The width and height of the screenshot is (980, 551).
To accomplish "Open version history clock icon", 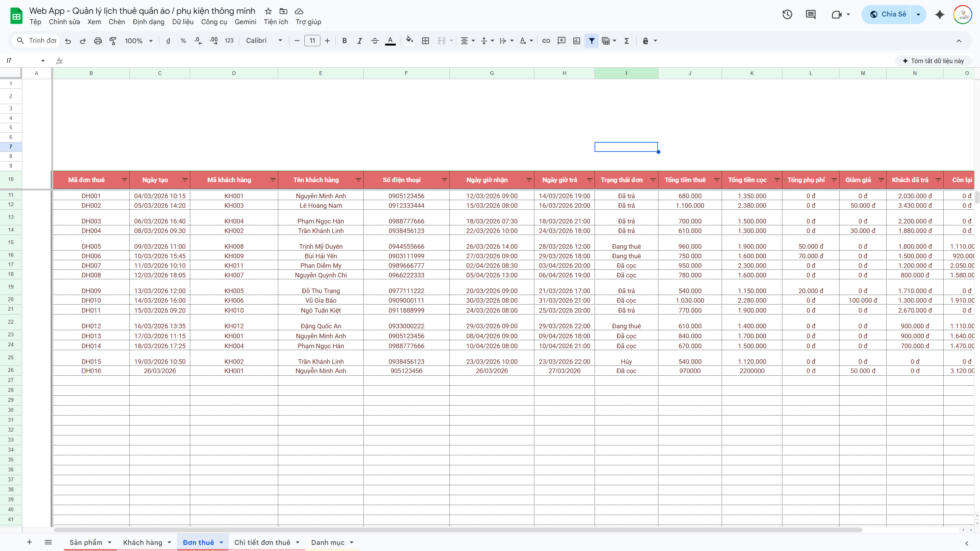I will point(787,15).
